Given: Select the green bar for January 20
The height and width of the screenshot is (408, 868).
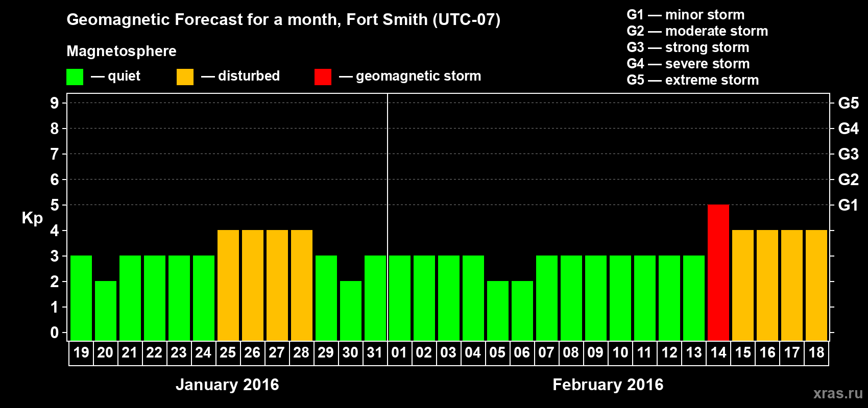Looking at the screenshot, I should tap(106, 311).
